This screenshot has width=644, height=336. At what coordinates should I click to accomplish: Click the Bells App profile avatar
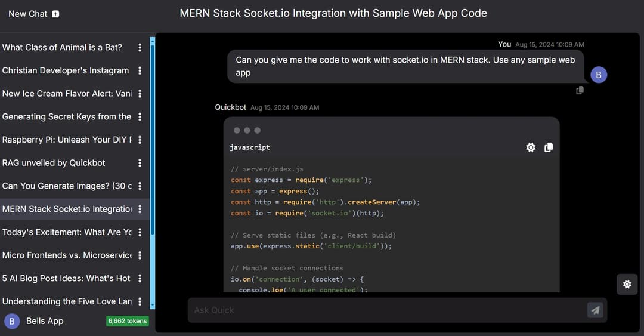click(12, 321)
